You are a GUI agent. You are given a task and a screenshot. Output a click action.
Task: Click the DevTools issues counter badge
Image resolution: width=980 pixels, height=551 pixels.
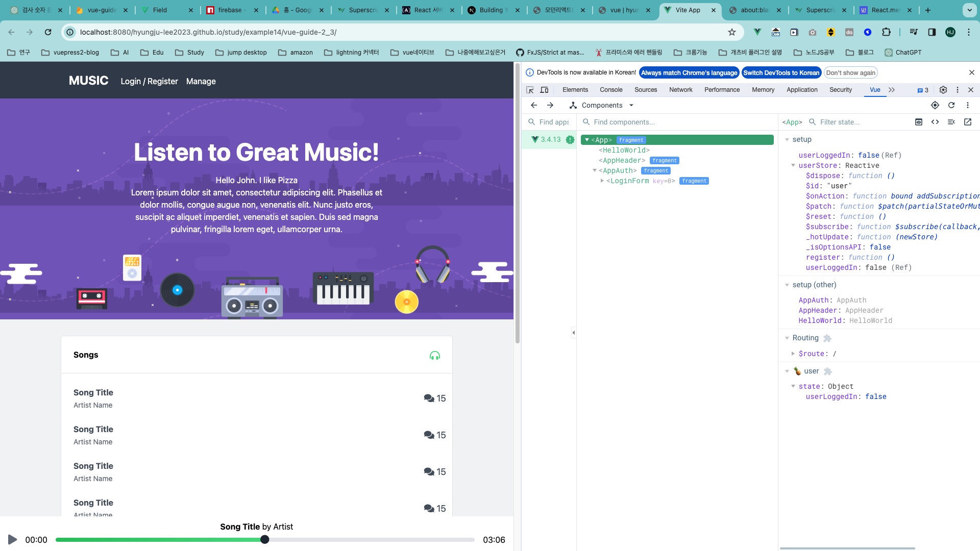point(923,90)
